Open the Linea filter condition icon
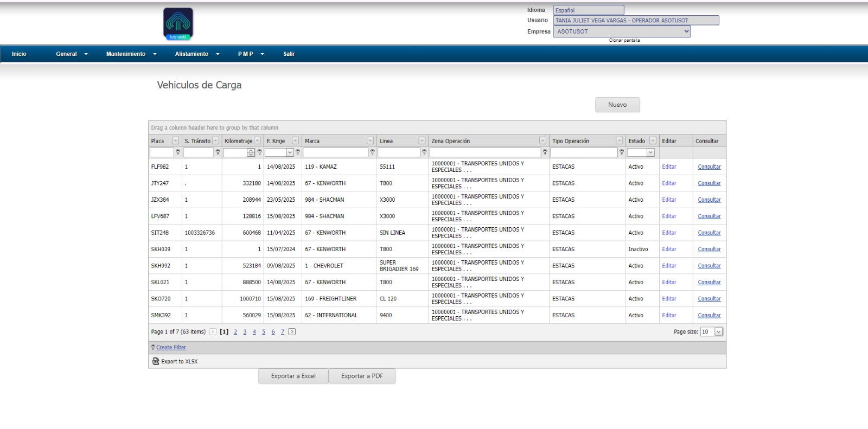868x429 pixels. coord(424,152)
